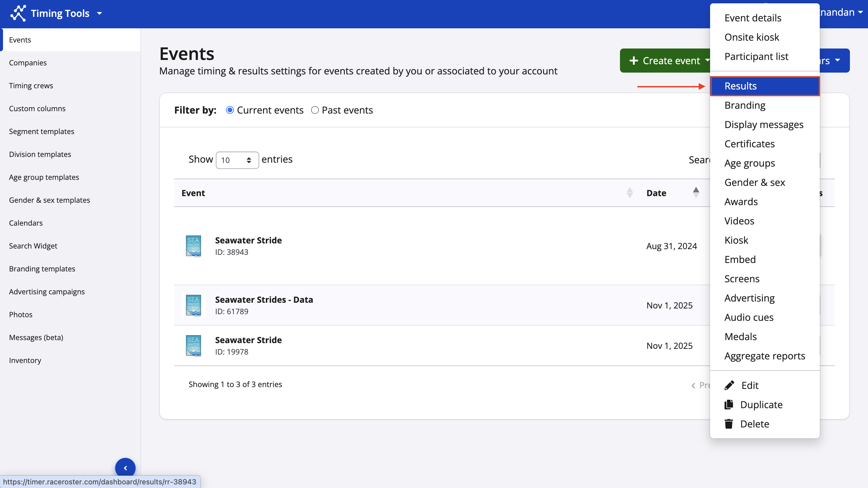The width and height of the screenshot is (868, 488).
Task: Open the Seawater Strides - Data event
Action: pyautogui.click(x=264, y=299)
